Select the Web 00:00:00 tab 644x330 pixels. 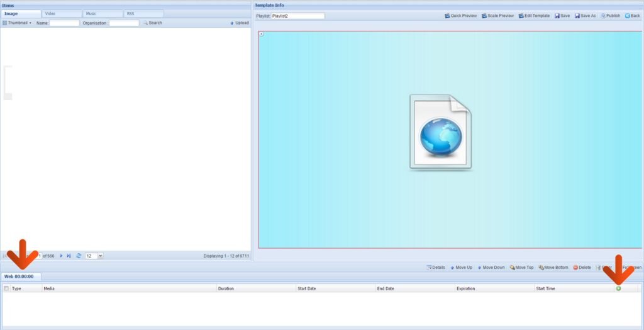[19, 276]
